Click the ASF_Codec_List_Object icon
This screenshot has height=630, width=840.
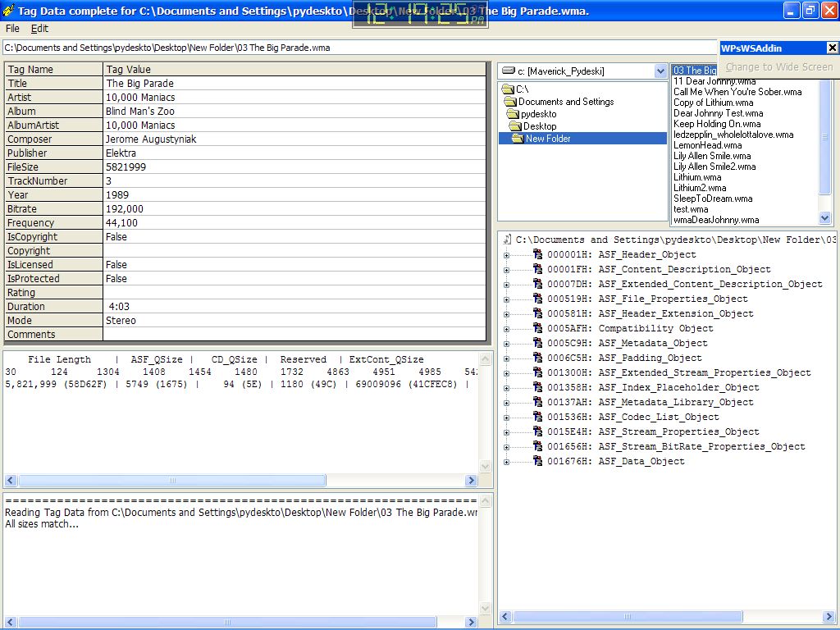[x=538, y=417]
